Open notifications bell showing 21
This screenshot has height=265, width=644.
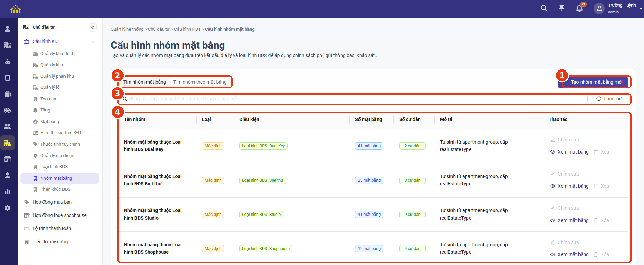[579, 8]
